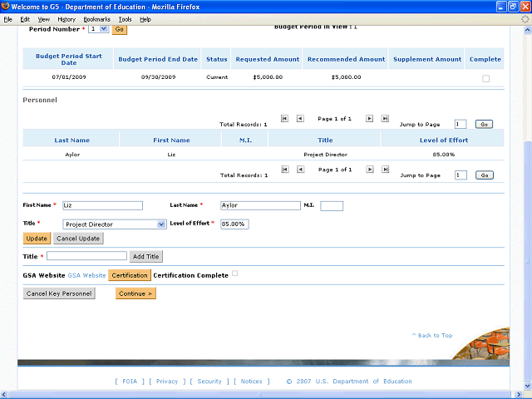Open the Bookmarks menu
Screen dimensions: 532x399
pyautogui.click(x=96, y=18)
